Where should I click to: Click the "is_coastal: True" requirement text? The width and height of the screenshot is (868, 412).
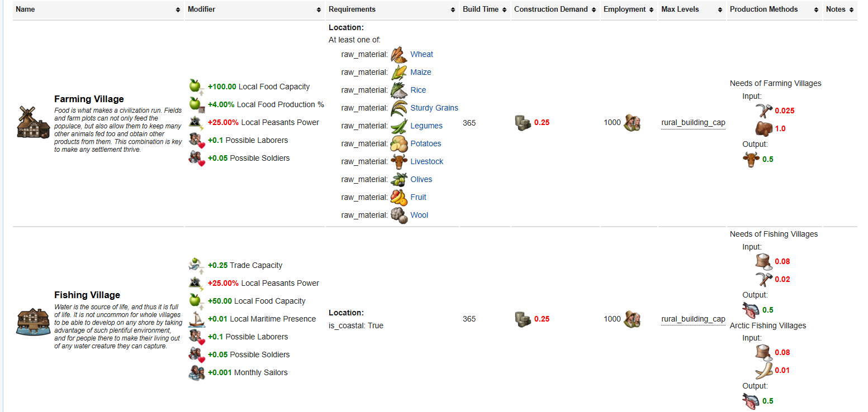pos(356,325)
